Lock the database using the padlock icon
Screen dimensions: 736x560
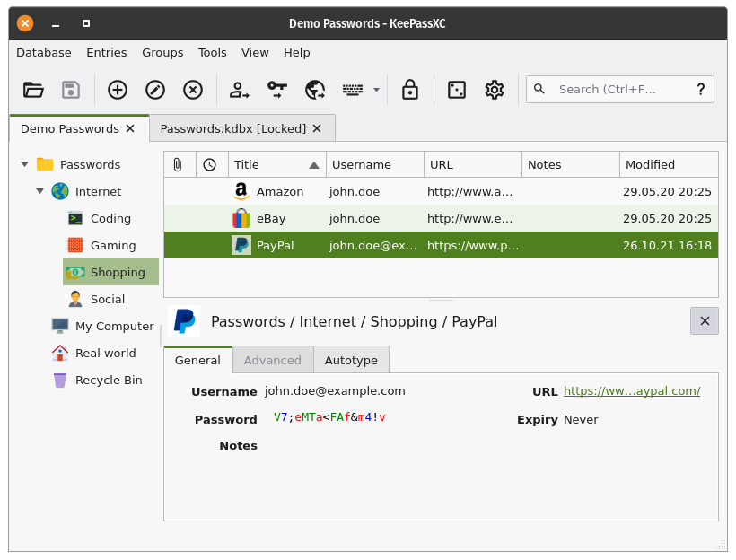tap(409, 89)
